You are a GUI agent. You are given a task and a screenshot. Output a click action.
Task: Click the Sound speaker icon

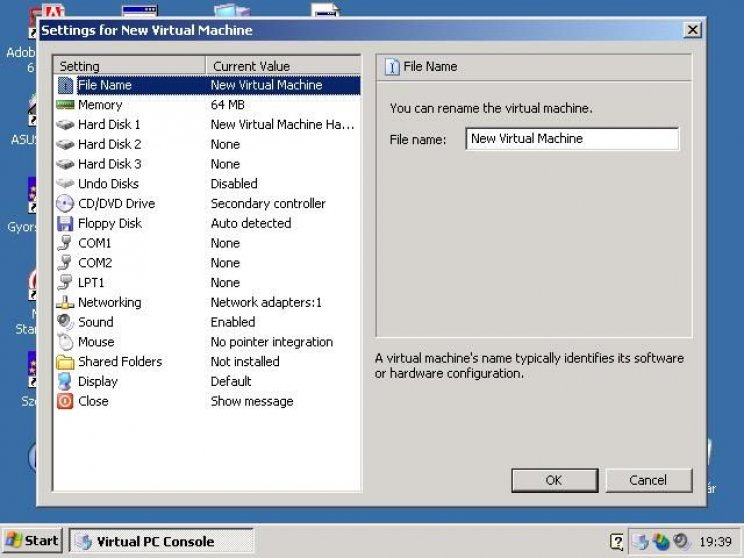pos(65,322)
